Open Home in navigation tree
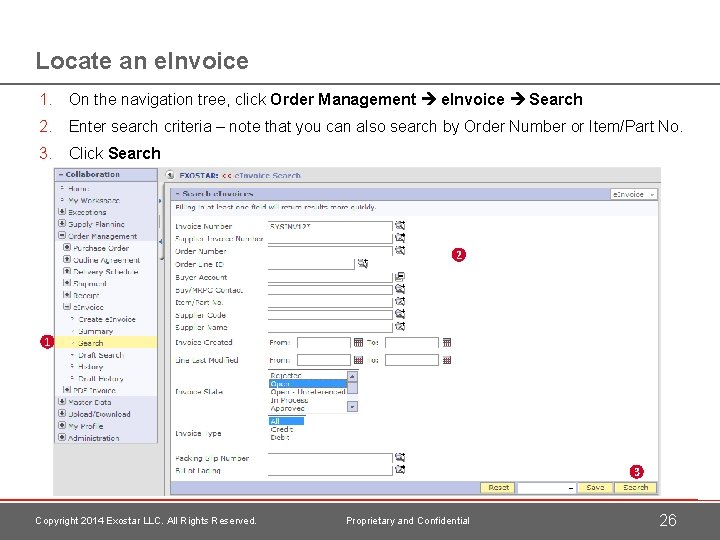Image resolution: width=720 pixels, height=540 pixels. pos(79,188)
